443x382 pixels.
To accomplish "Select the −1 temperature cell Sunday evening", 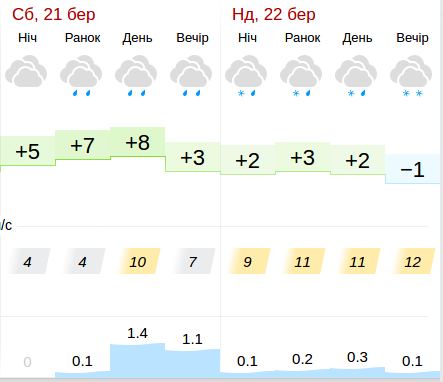I will [413, 169].
